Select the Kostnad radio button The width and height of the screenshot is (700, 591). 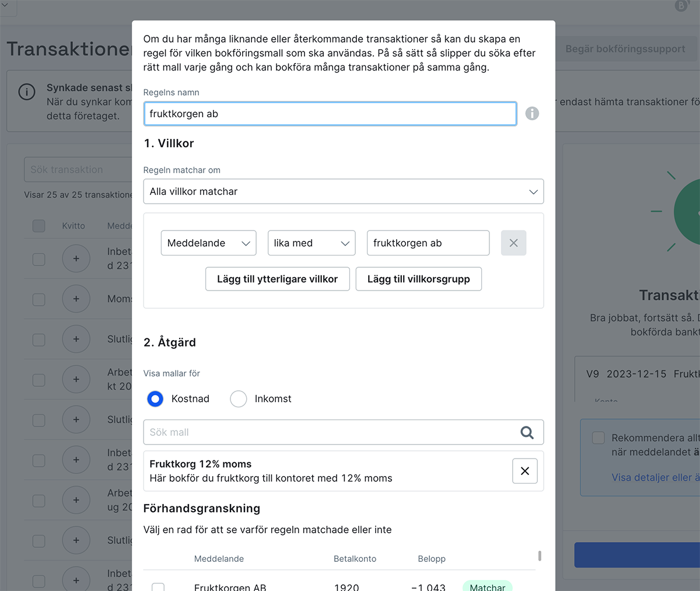155,399
